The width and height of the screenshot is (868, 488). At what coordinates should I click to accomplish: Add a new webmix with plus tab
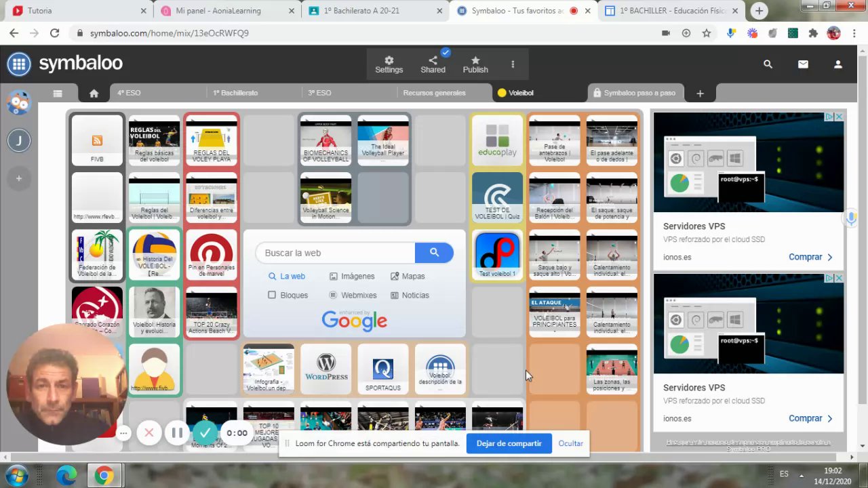click(700, 93)
